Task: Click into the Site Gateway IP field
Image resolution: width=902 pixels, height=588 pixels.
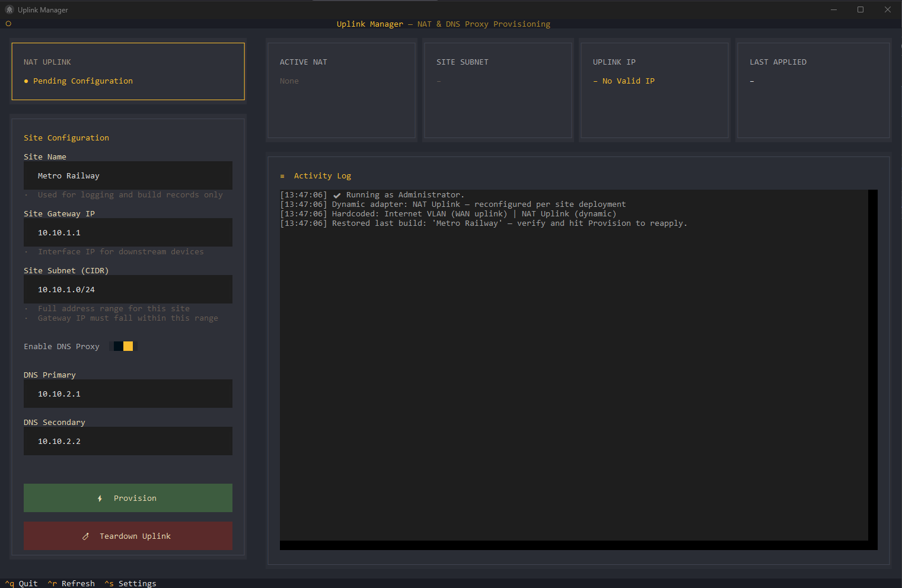Action: point(128,232)
